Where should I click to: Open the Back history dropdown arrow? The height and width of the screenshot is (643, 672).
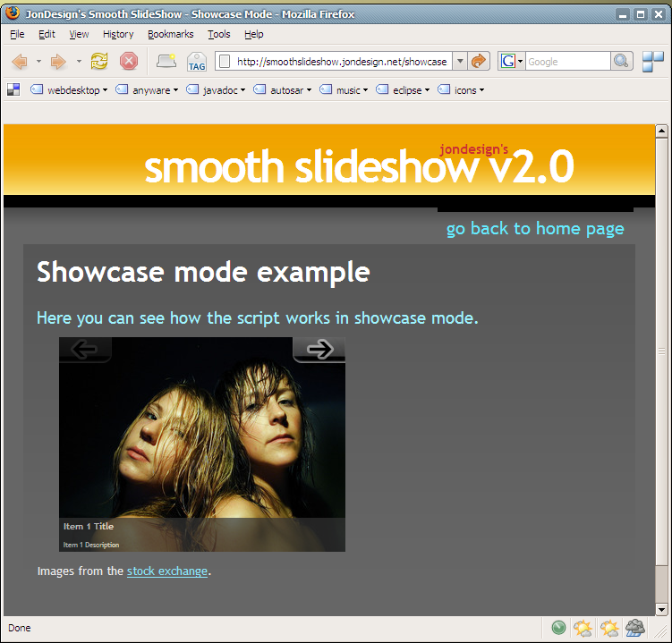pyautogui.click(x=38, y=62)
